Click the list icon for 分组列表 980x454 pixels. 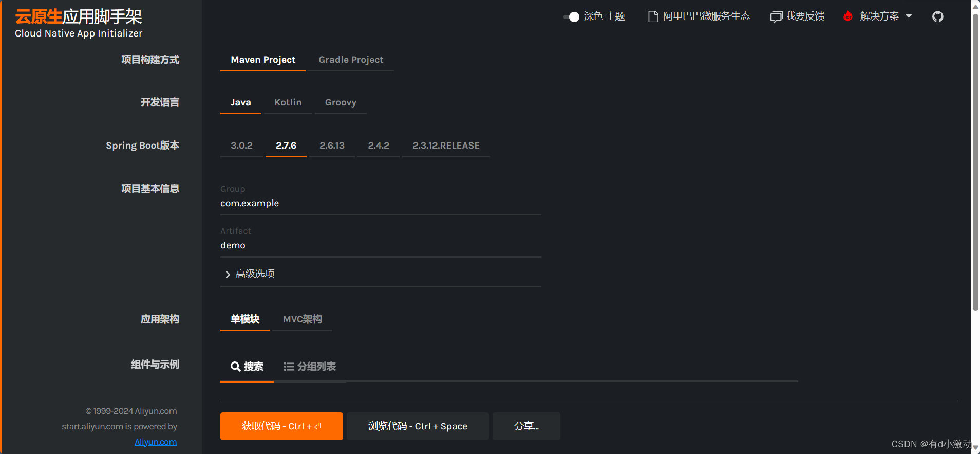click(x=289, y=367)
